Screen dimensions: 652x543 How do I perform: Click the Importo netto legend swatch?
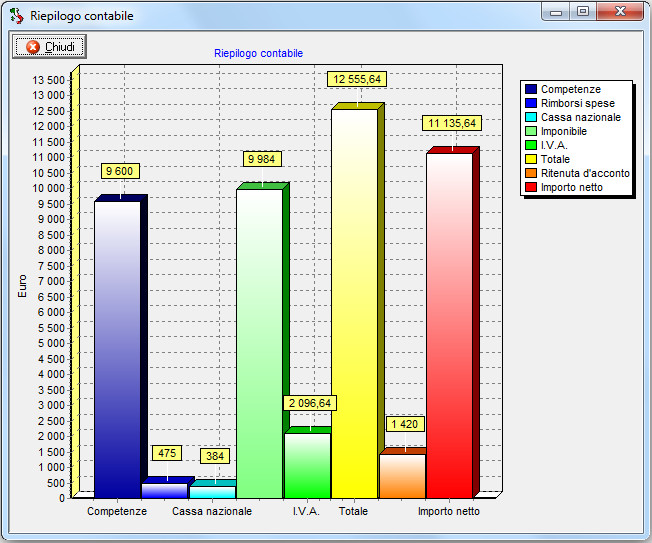(531, 187)
